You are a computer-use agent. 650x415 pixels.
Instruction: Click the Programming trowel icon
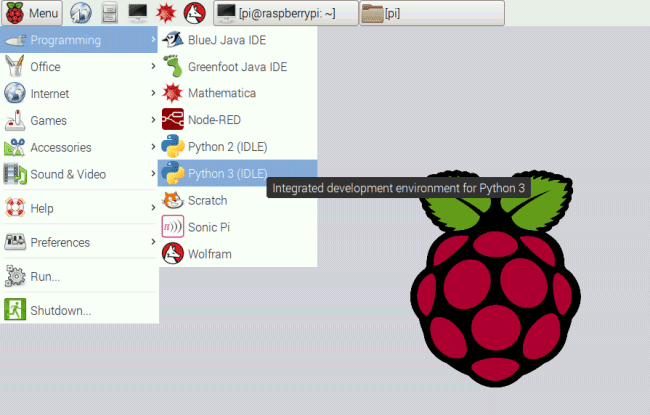(15, 40)
